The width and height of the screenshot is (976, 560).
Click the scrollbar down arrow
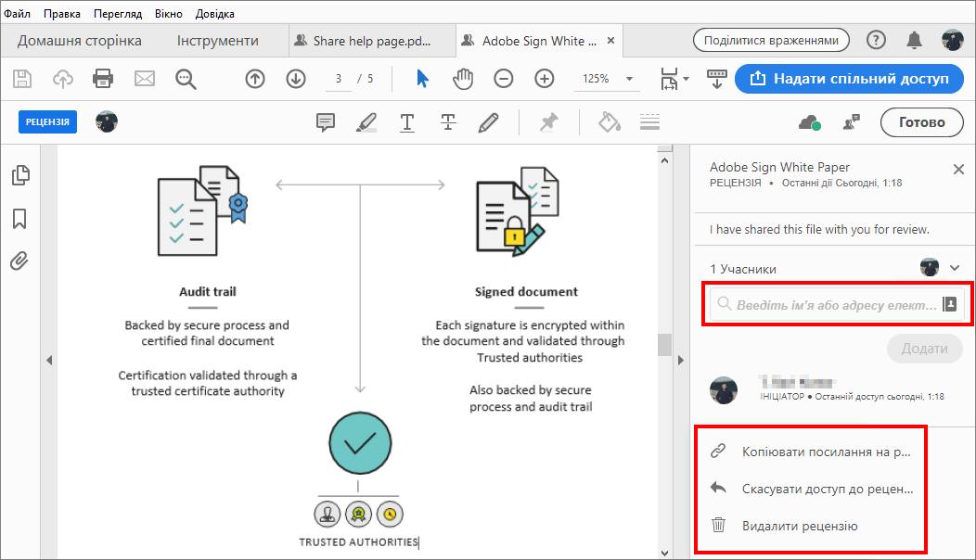pyautogui.click(x=665, y=554)
